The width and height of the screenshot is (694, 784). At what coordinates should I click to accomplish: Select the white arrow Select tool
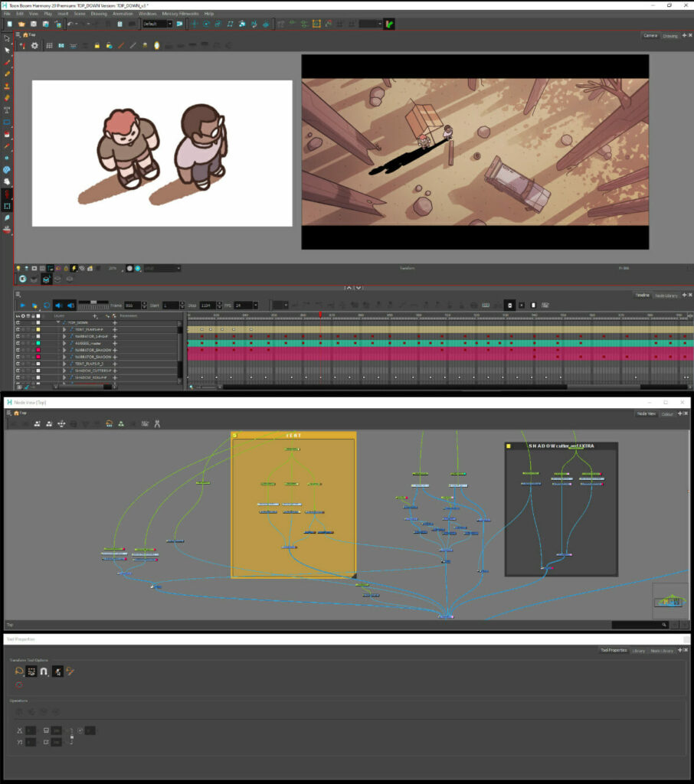pyautogui.click(x=7, y=51)
